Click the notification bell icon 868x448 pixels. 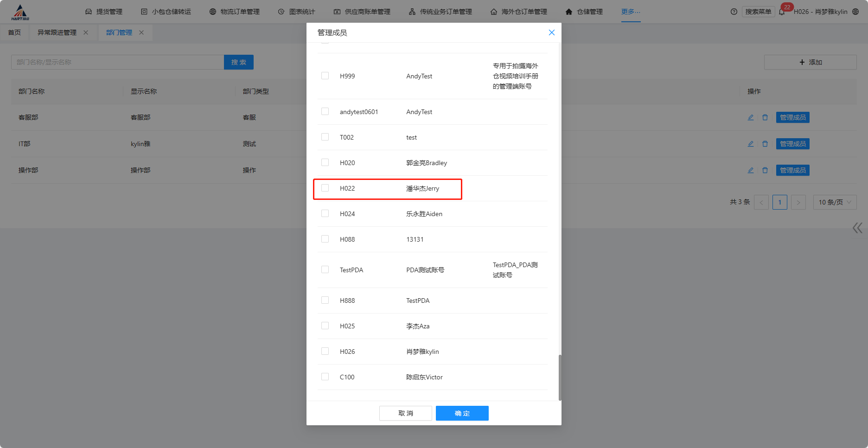(782, 12)
